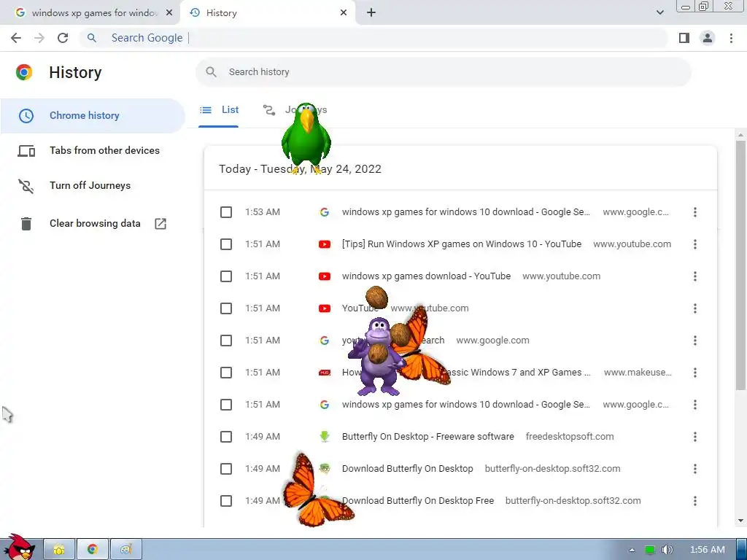747x560 pixels.
Task: Check the box for windows xp games download - YouTube
Action: pos(226,276)
